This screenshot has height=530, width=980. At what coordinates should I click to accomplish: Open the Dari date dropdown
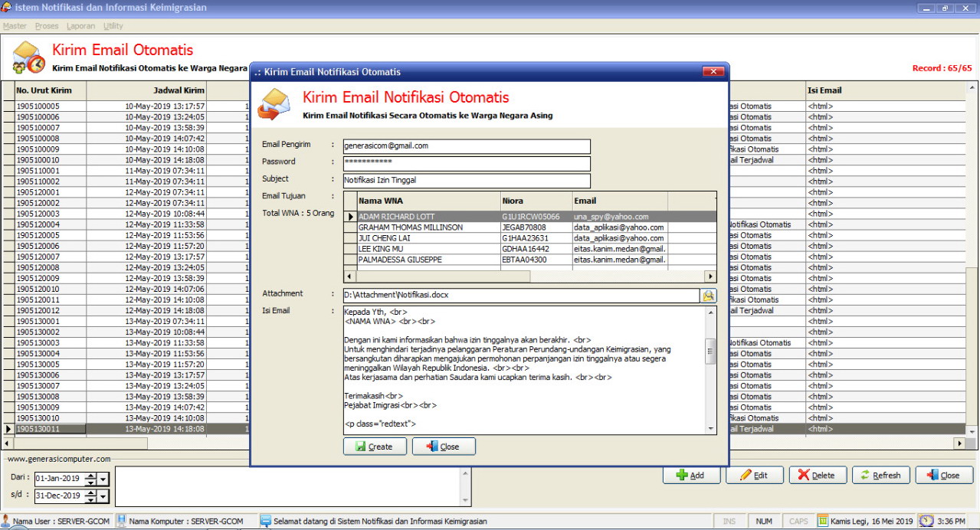click(x=103, y=479)
